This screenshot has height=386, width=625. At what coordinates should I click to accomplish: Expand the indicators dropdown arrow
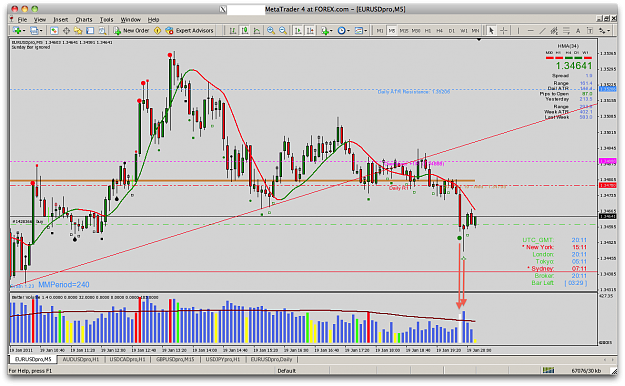pos(332,30)
